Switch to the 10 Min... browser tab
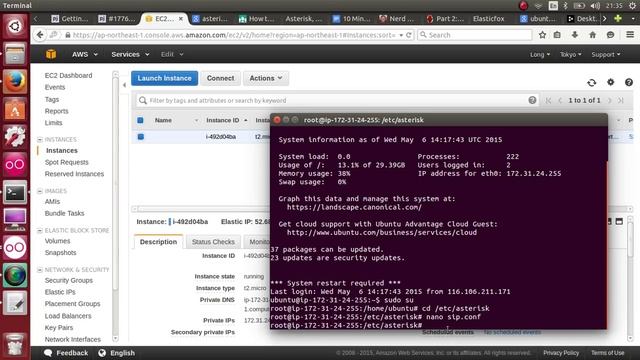 click(351, 18)
